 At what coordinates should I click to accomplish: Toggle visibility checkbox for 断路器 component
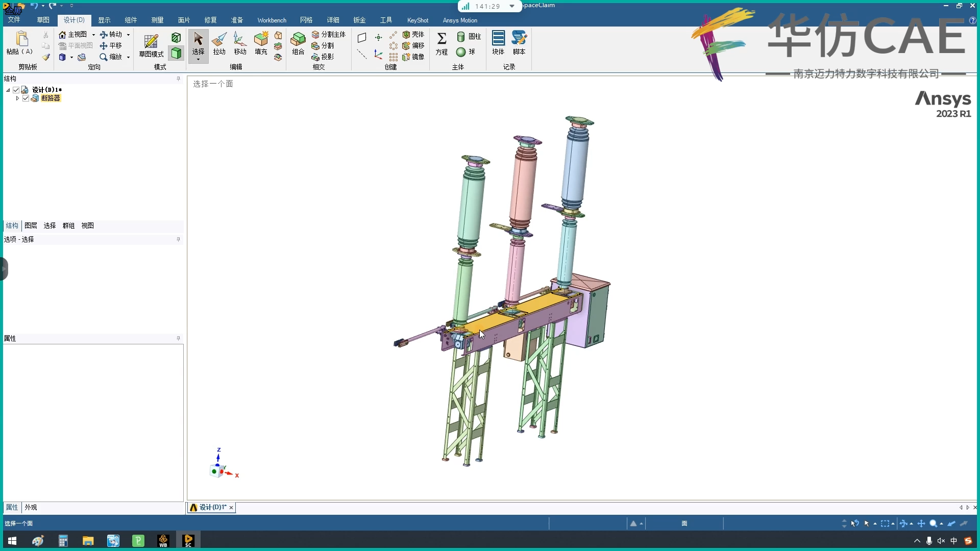coord(26,98)
